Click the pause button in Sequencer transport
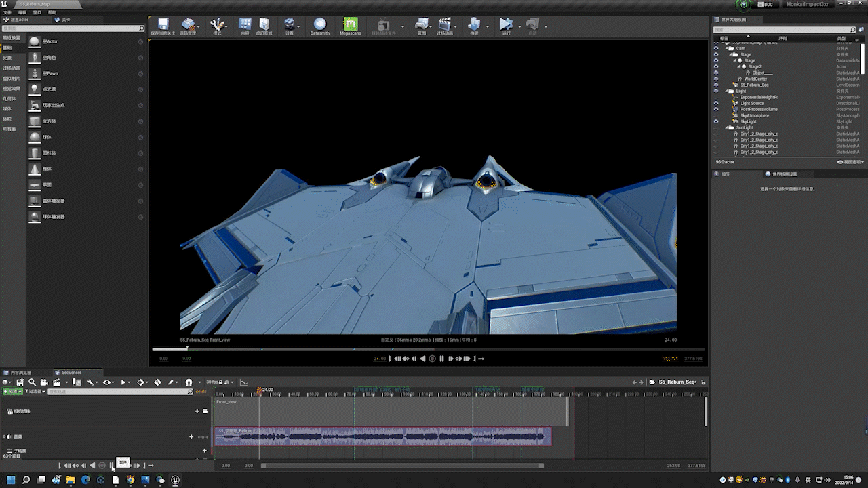868x488 pixels. point(111,465)
